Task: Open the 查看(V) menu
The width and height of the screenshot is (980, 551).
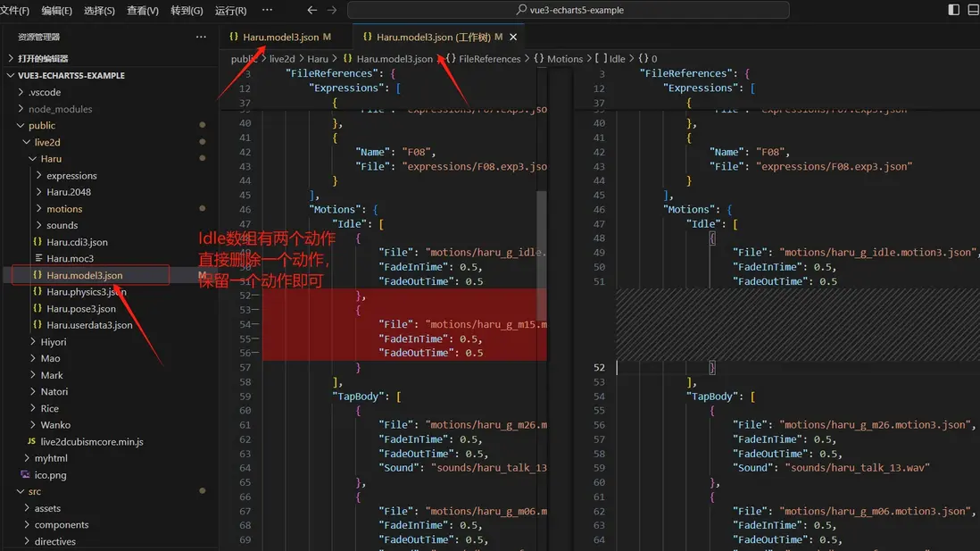Action: (143, 11)
